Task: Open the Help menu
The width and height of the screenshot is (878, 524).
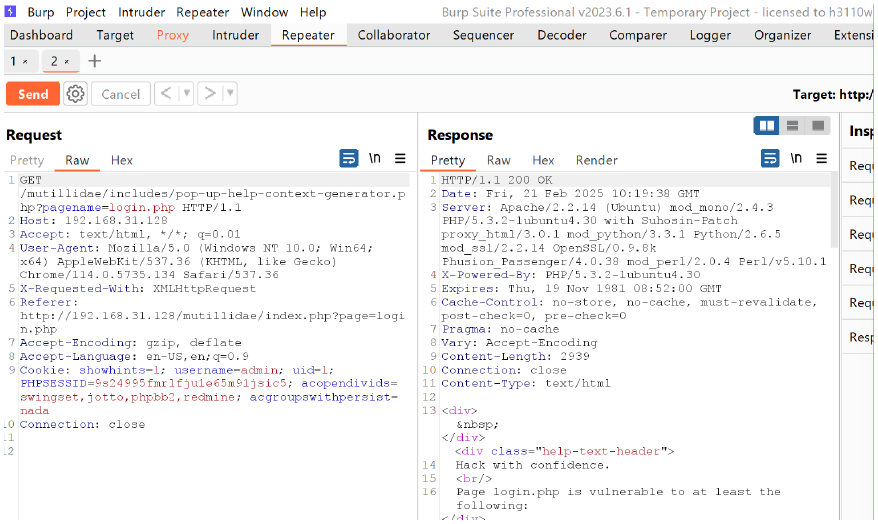Action: click(313, 12)
